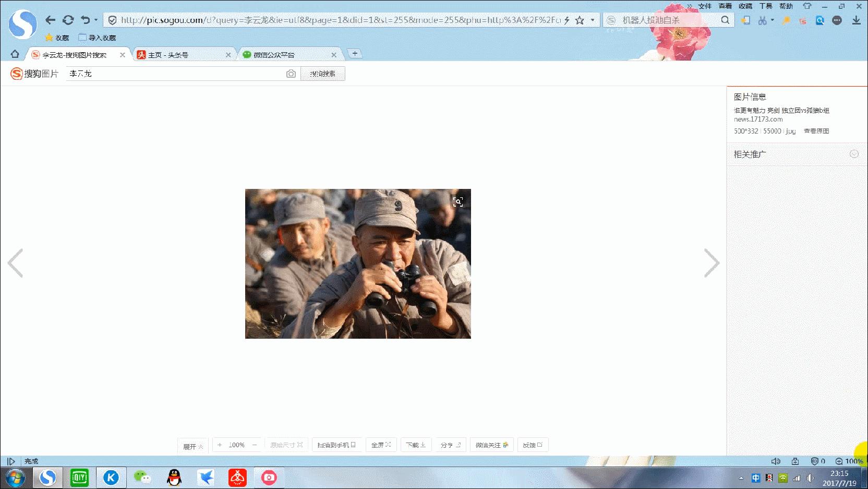Mute system volume in the taskbar tray

point(810,477)
